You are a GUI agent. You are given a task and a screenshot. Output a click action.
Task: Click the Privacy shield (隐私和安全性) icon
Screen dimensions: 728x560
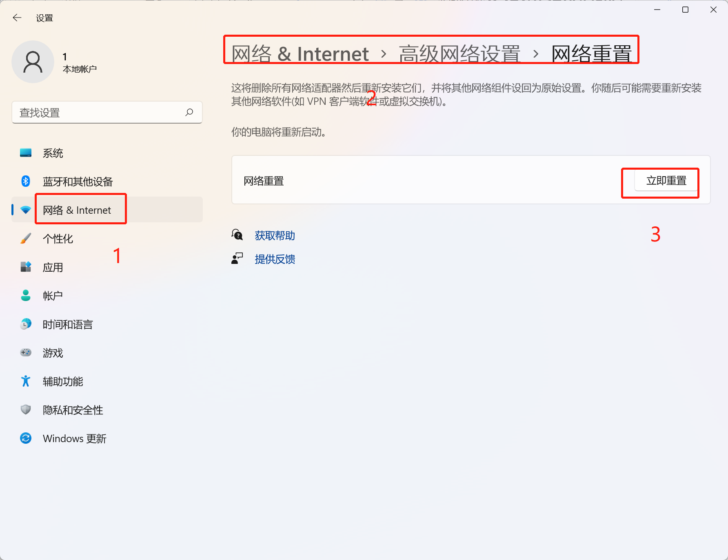click(x=26, y=409)
